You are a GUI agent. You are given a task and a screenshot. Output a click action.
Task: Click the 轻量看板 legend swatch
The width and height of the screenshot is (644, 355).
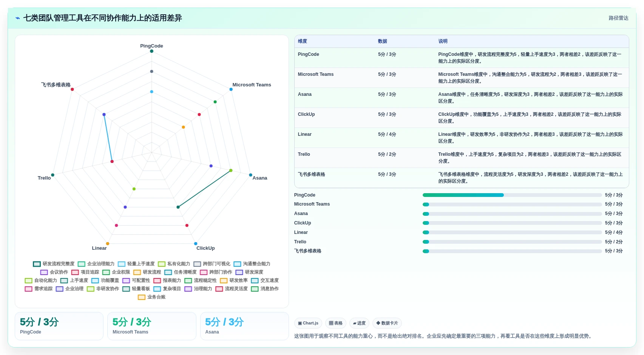click(126, 289)
